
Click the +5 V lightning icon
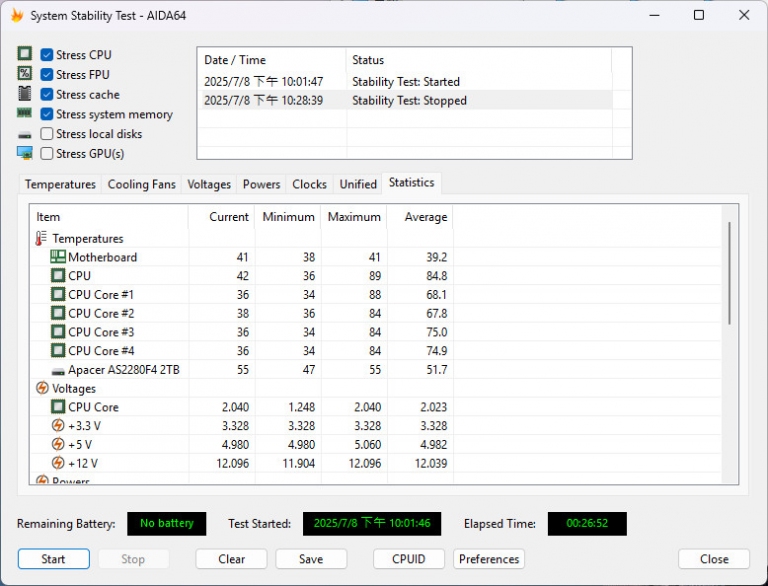pos(58,444)
